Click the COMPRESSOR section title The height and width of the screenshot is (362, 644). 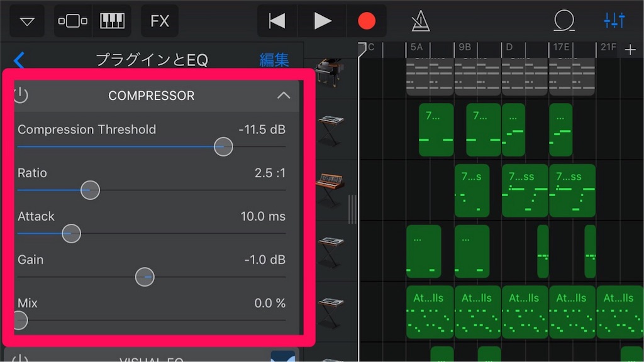coord(151,96)
